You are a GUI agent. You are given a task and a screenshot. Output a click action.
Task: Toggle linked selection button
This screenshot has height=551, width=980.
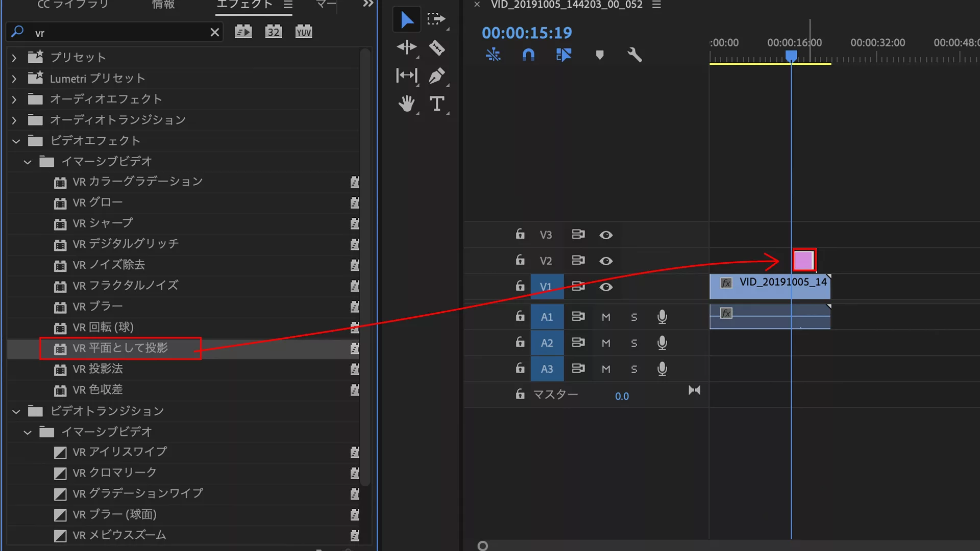click(x=564, y=55)
